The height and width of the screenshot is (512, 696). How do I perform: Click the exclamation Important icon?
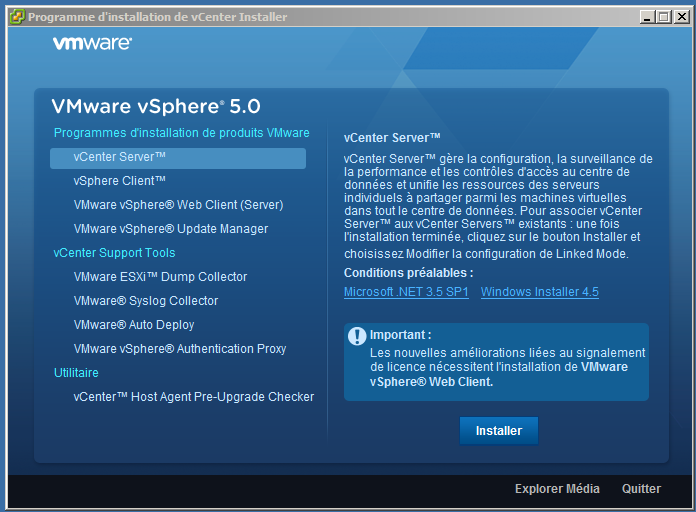click(356, 336)
